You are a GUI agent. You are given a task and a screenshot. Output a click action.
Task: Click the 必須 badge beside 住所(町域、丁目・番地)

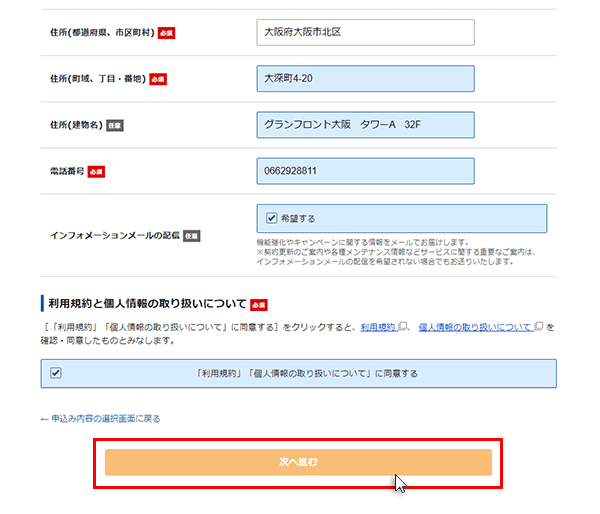(x=157, y=79)
